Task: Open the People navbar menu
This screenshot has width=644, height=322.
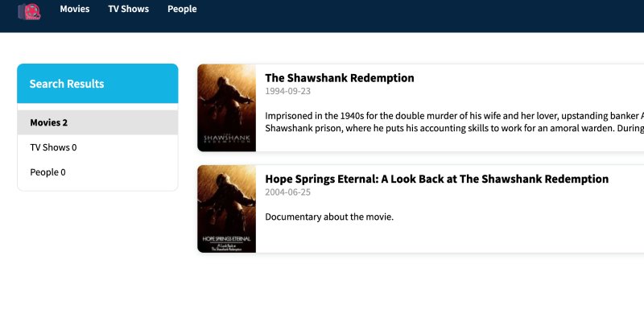Action: click(182, 9)
